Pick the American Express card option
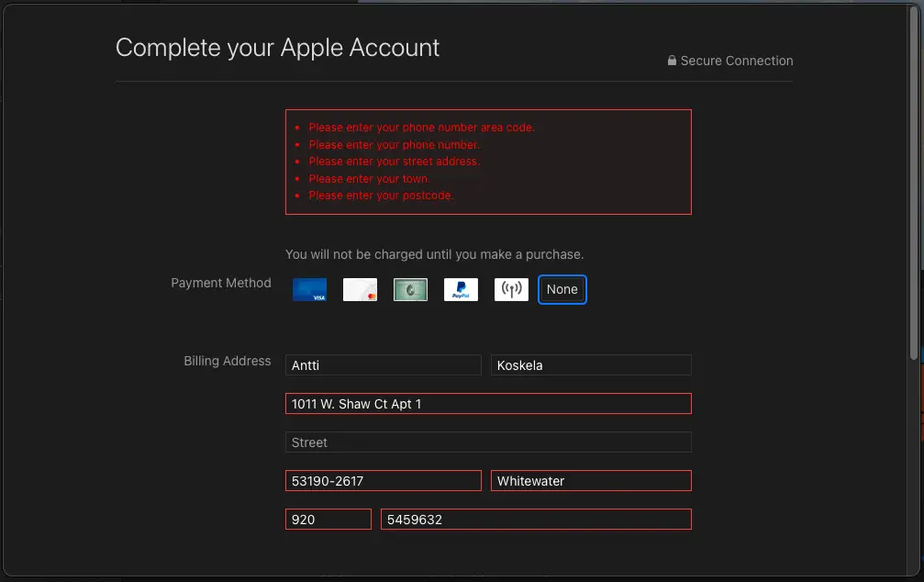The height and width of the screenshot is (582, 924). click(410, 290)
